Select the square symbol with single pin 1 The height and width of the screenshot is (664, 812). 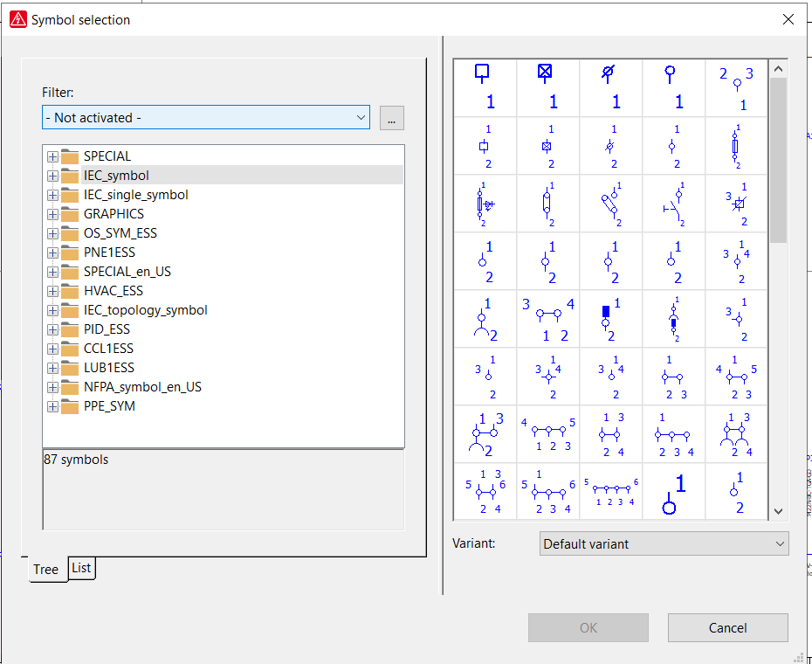click(485, 87)
